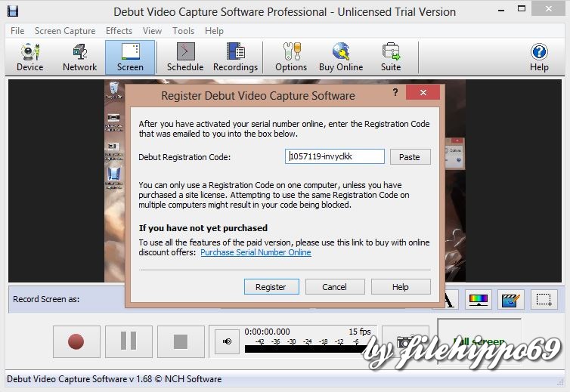Open the color adjustments icon
The image size is (570, 392).
point(479,299)
